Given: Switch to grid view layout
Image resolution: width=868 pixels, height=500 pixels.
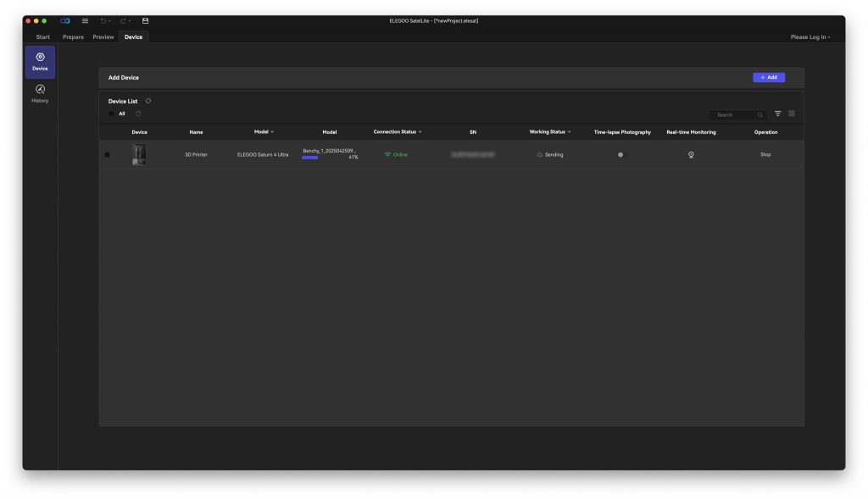Looking at the screenshot, I should [792, 114].
